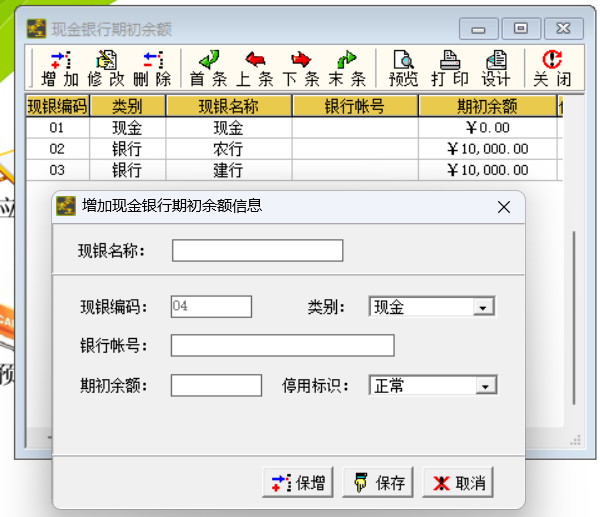Focus the 现银名称 input field
The width and height of the screenshot is (600, 517).
pos(258,251)
